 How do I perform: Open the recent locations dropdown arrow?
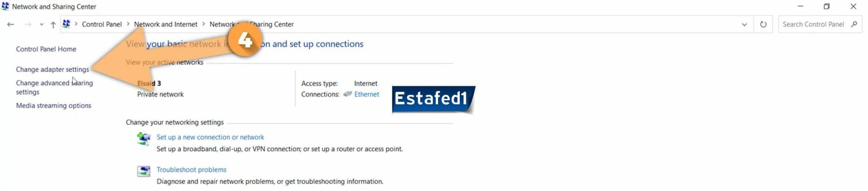pyautogui.click(x=42, y=24)
